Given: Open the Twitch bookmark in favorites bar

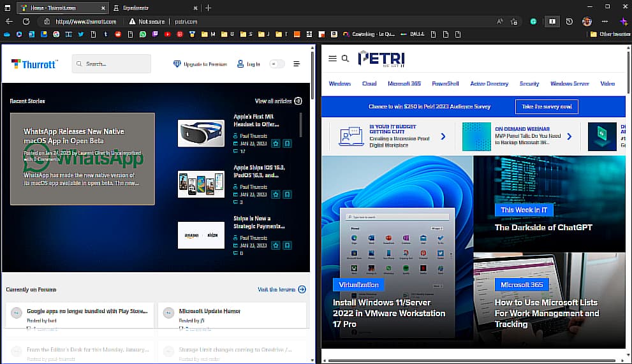Looking at the screenshot, I should point(155,34).
